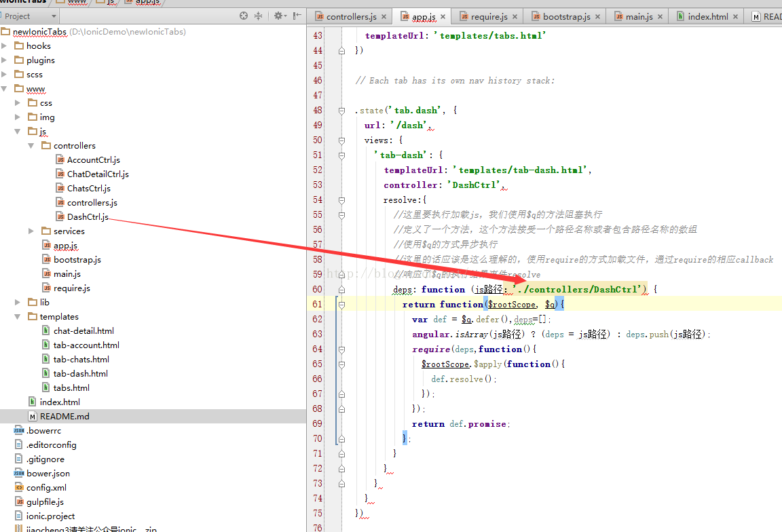The height and width of the screenshot is (532, 782).
Task: Collapse the js folder
Action: [x=18, y=131]
